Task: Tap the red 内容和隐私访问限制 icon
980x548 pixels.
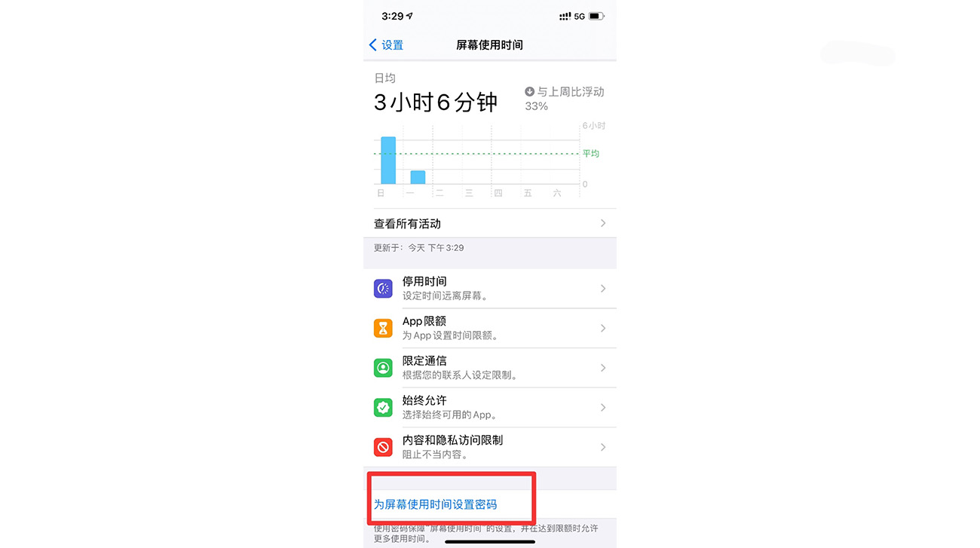Action: click(x=383, y=447)
